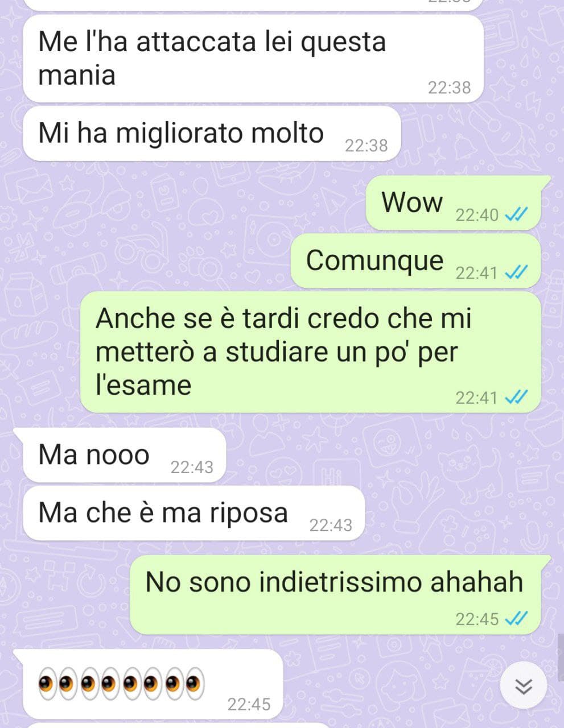The width and height of the screenshot is (564, 728).
Task: Tap the scroll-to-bottom double chevron button
Action: (x=523, y=686)
